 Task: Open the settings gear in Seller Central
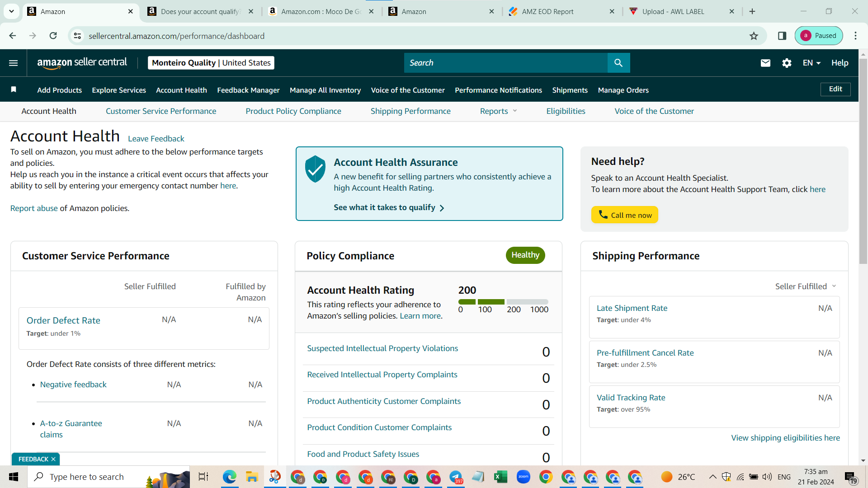pyautogui.click(x=787, y=63)
